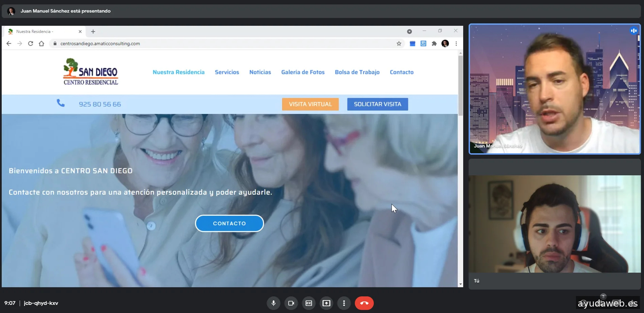This screenshot has height=313, width=644.
Task: Bookmark the page with the star icon
Action: pyautogui.click(x=399, y=43)
